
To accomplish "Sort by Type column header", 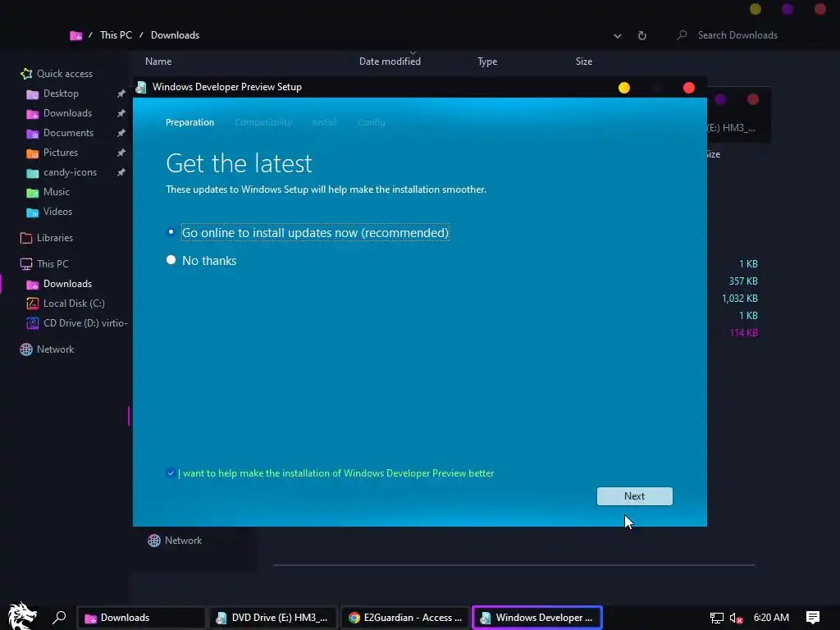I will pos(487,62).
